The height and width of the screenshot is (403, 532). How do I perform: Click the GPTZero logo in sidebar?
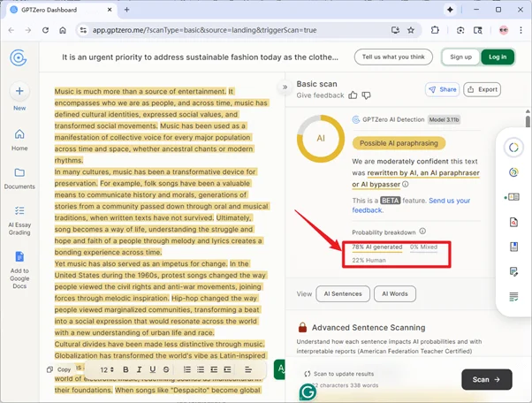pyautogui.click(x=19, y=57)
